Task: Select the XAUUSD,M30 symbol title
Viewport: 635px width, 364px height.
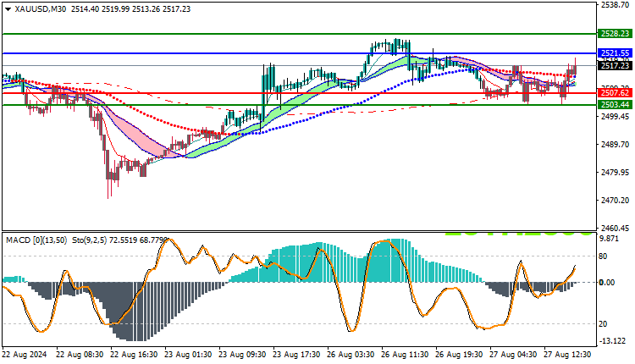Action: [41, 9]
